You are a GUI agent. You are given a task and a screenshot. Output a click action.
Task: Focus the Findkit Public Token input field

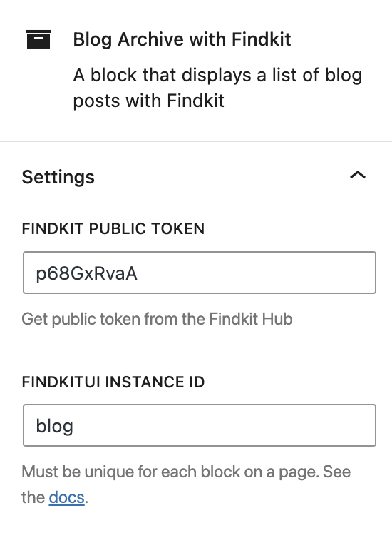(200, 273)
